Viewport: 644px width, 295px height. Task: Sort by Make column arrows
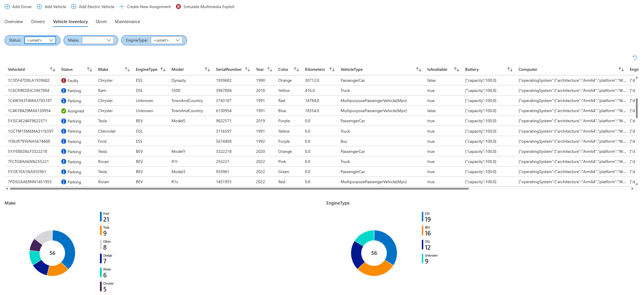pos(127,69)
